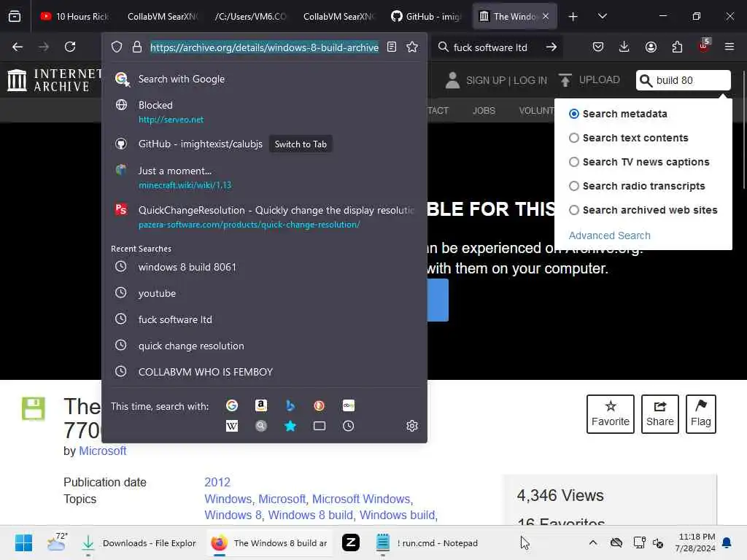This screenshot has height=560, width=747.
Task: Save page to Pocket
Action: click(598, 47)
